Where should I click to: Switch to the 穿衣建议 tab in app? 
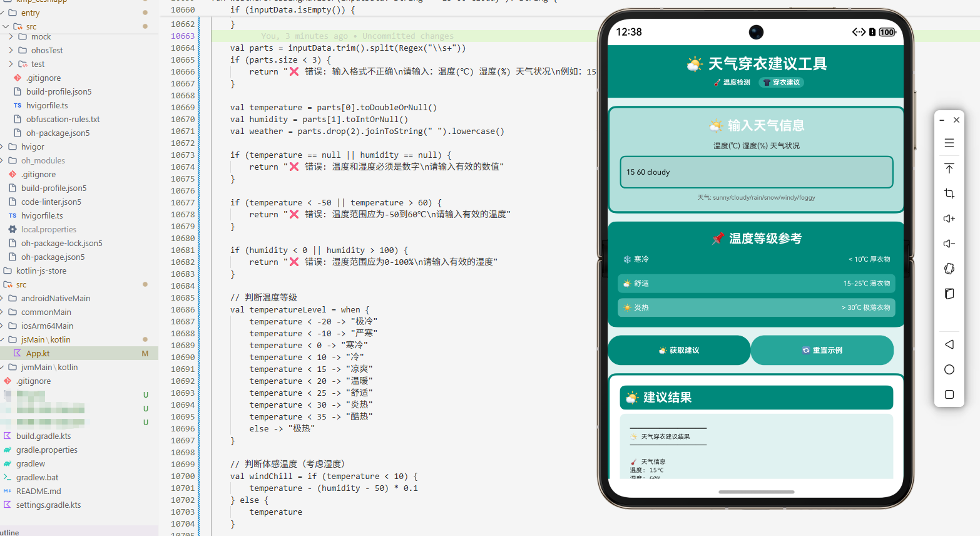point(781,83)
